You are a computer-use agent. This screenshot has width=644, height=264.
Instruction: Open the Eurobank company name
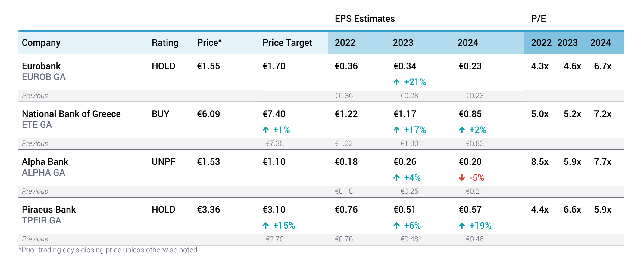click(x=41, y=66)
